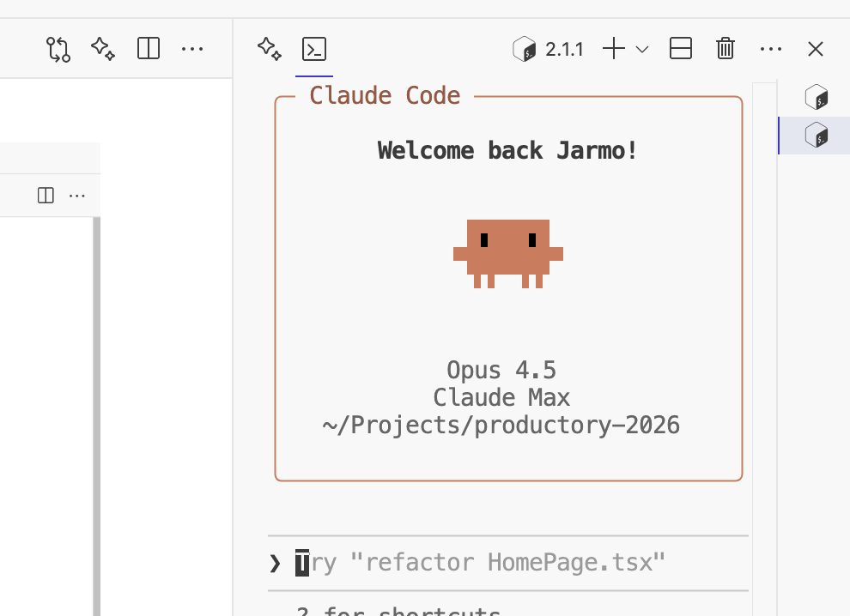
Task: Switch to the active Claude session tab on the right
Action: 817,135
